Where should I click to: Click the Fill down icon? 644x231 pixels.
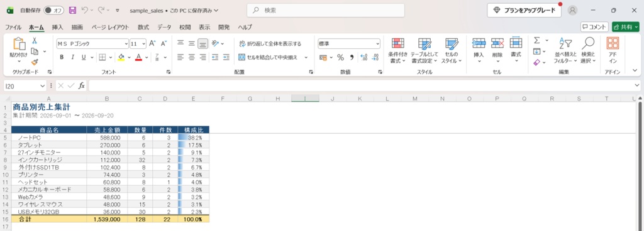[537, 51]
